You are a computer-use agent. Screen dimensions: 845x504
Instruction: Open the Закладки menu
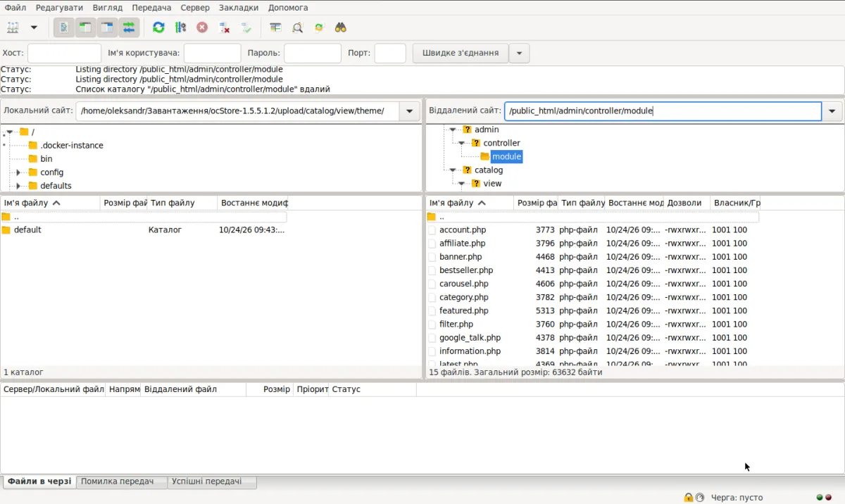coord(239,8)
